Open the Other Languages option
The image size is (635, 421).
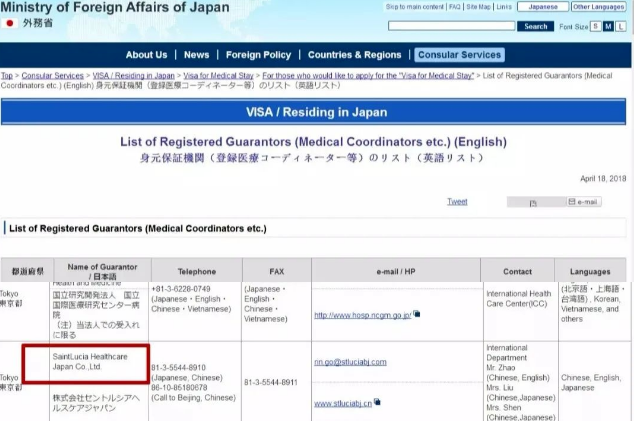(598, 7)
